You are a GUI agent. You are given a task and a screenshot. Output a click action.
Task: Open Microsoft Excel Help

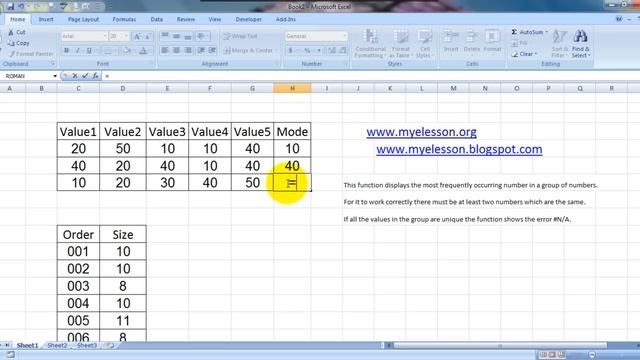click(x=619, y=19)
